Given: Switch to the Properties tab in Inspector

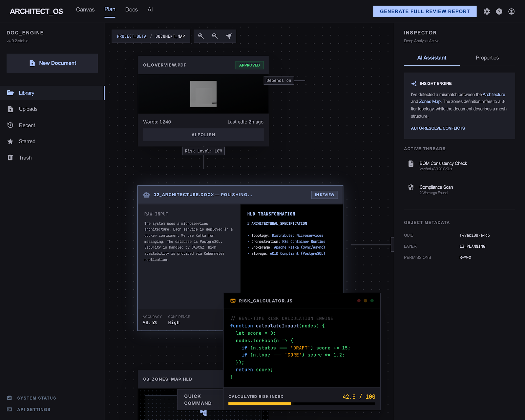Looking at the screenshot, I should (487, 58).
